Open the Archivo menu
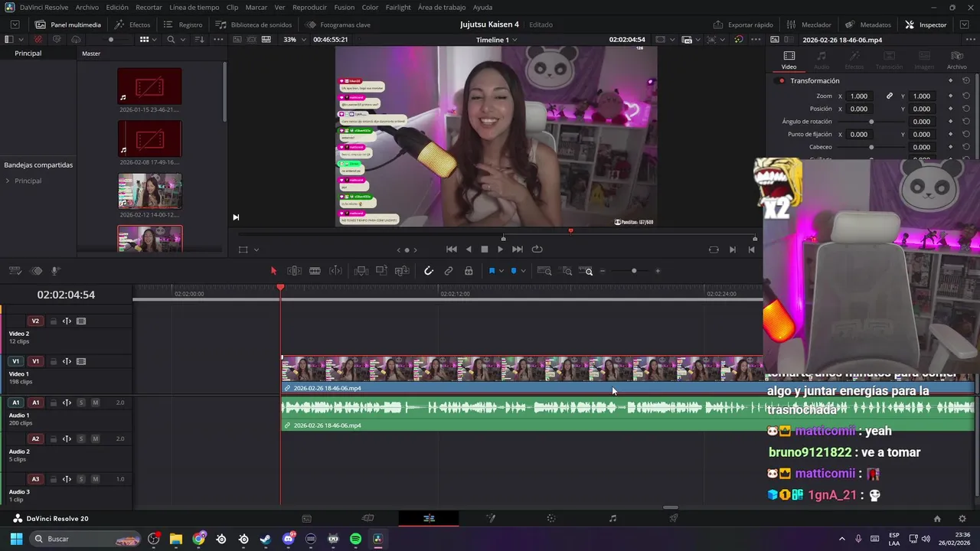 (87, 7)
